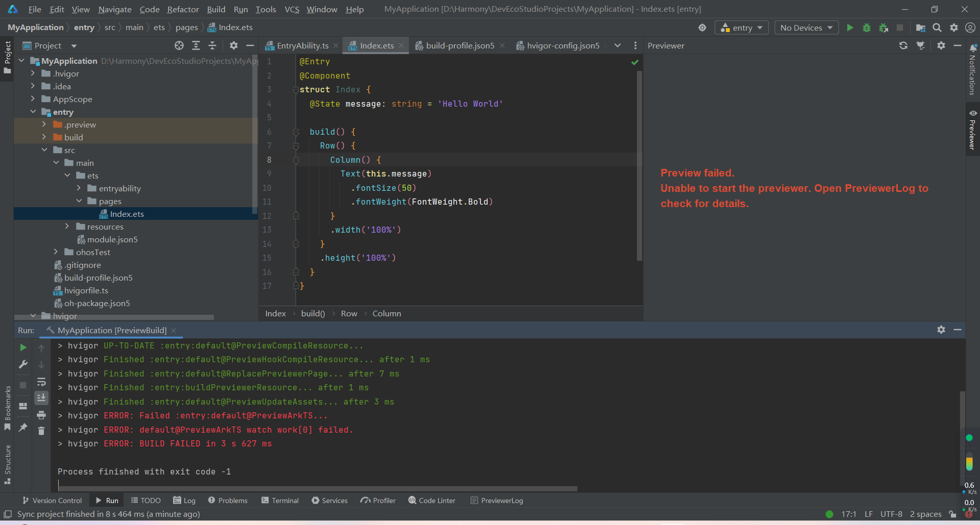Click the Project tree vertical scrollbar
Screen dimensions: 980x525
click(x=255, y=134)
